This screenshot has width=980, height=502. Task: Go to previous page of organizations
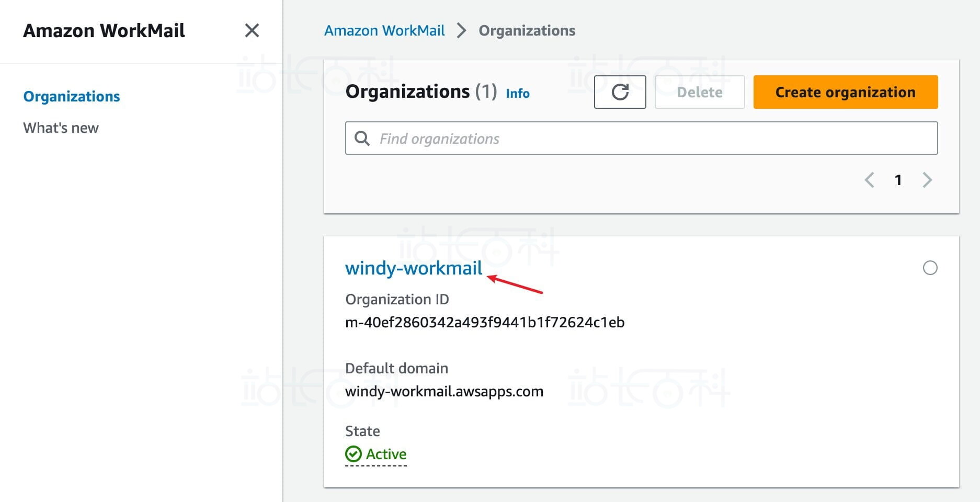[869, 180]
